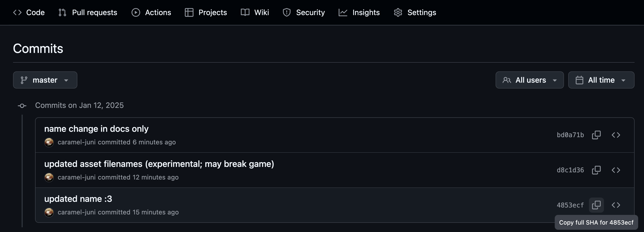Viewport: 644px width, 232px height.
Task: Copy full SHA for commit d8c1d36
Action: (596, 170)
